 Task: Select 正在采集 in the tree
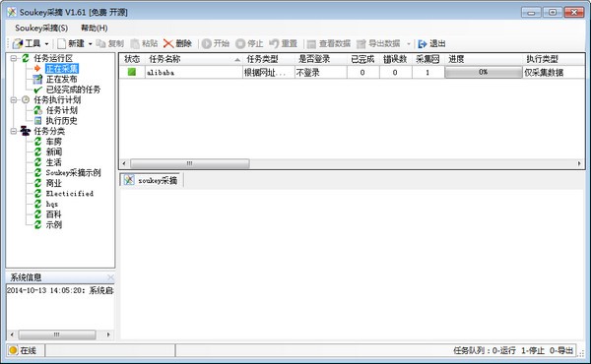point(62,69)
